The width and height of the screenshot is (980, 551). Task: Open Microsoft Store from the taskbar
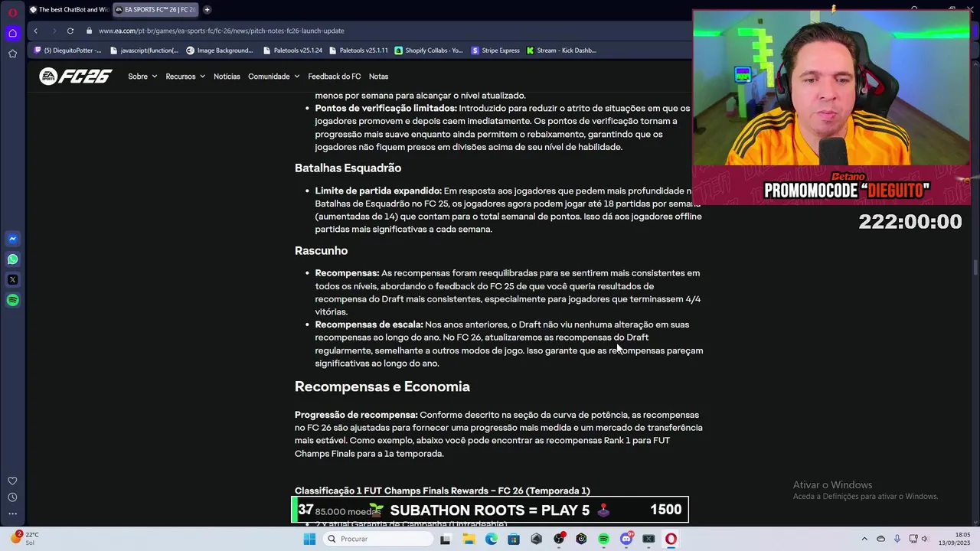514,539
